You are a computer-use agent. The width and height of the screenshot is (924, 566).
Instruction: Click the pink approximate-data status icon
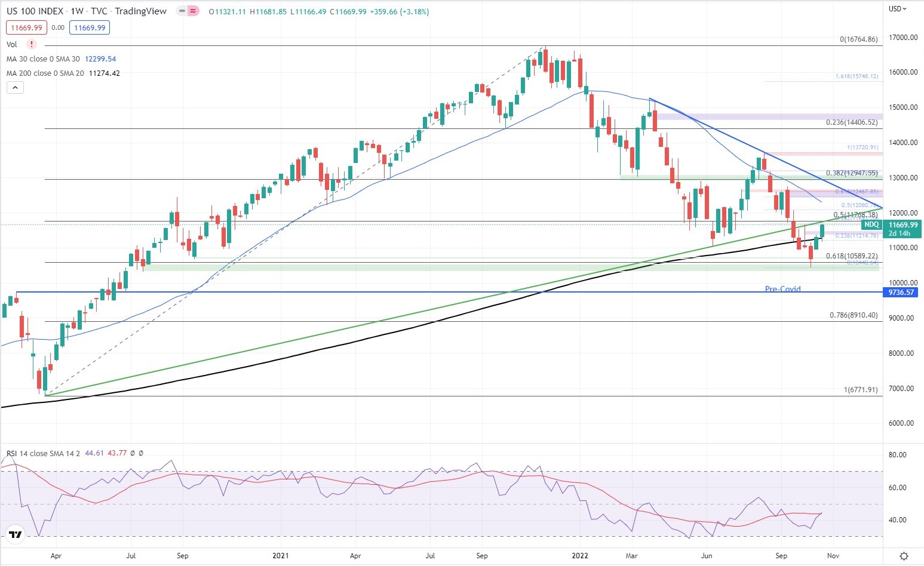(x=192, y=11)
